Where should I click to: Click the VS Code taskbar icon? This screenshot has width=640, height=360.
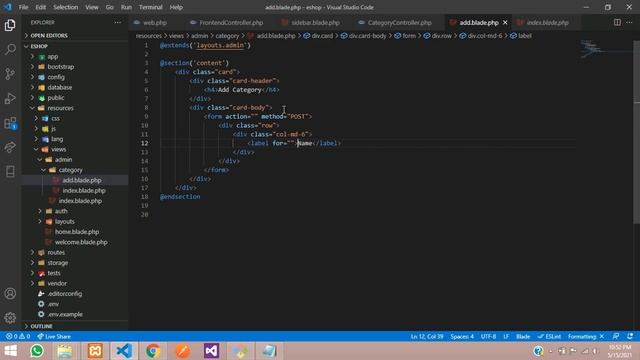[x=124, y=351]
